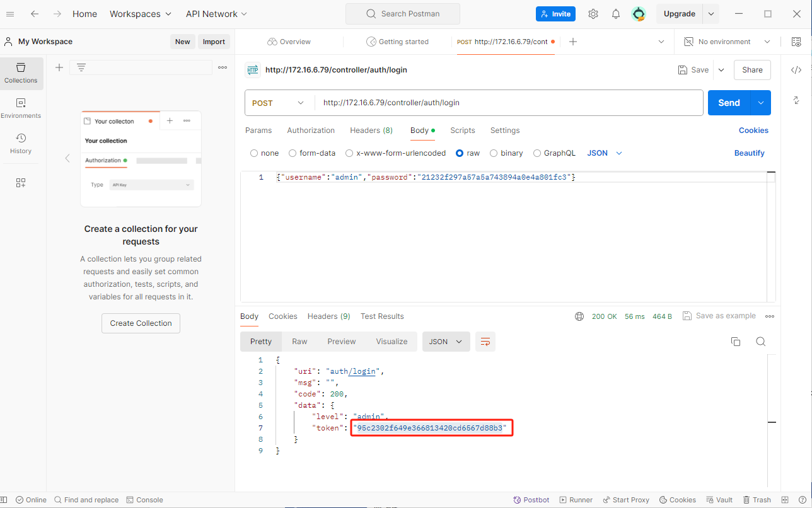Change response format JSON dropdown
This screenshot has width=812, height=508.
(446, 342)
